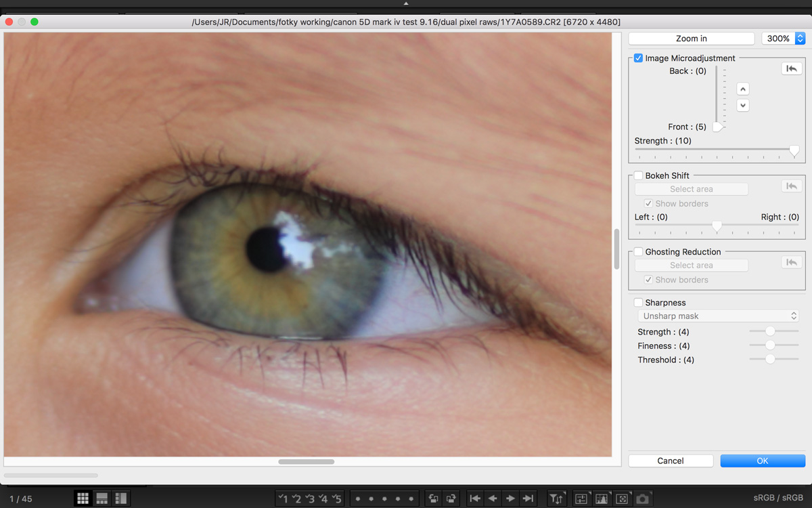812x508 pixels.
Task: Go to the next image arrow
Action: coord(510,499)
